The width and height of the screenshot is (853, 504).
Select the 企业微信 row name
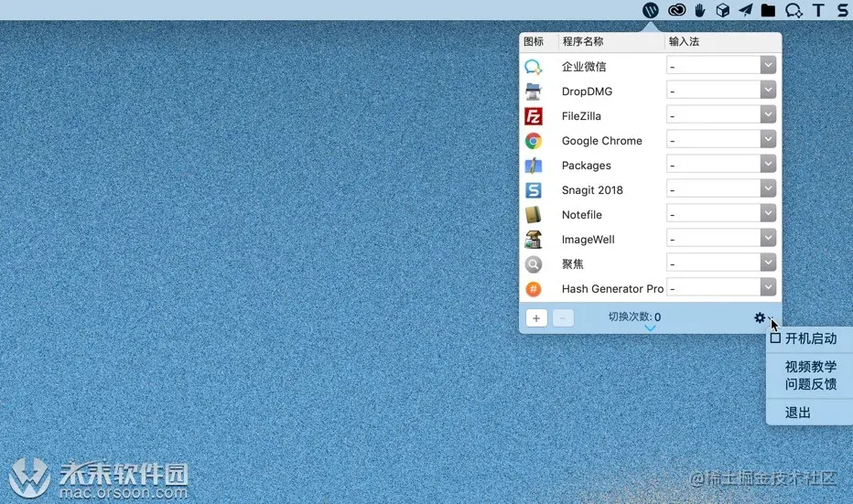pyautogui.click(x=584, y=67)
